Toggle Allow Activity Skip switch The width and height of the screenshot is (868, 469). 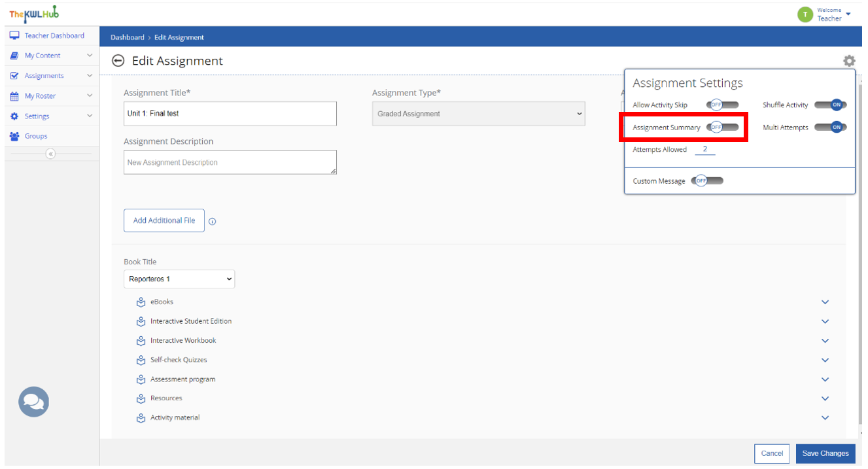point(723,105)
